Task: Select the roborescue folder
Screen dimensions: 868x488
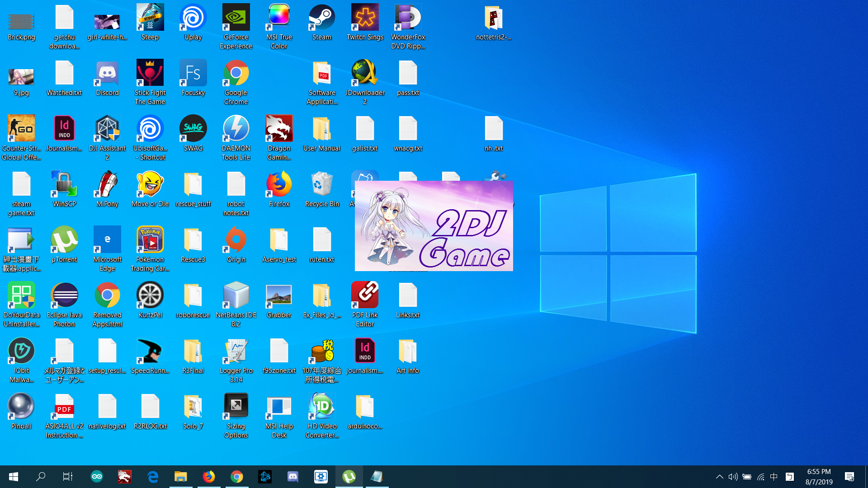Action: (193, 300)
